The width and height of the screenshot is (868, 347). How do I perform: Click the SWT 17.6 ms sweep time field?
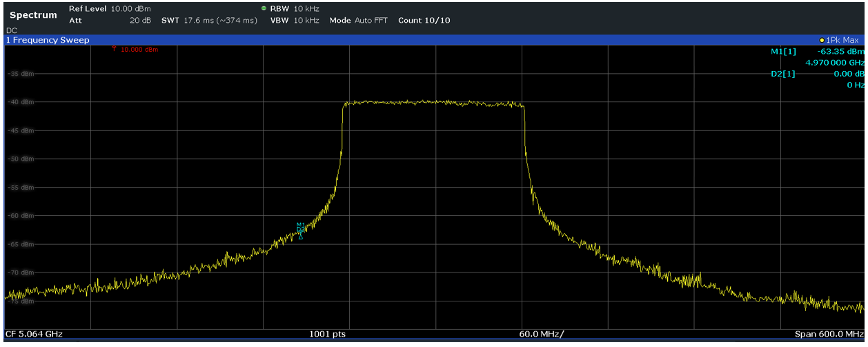point(209,20)
